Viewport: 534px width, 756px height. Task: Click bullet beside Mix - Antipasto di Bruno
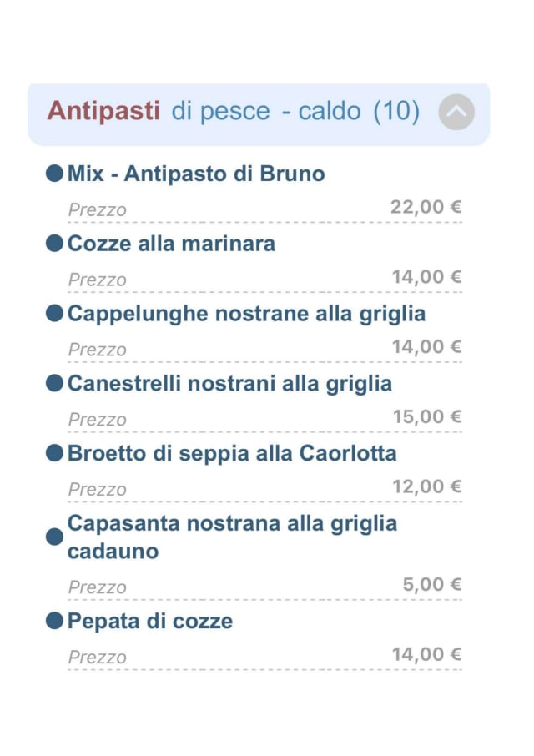coord(55,174)
